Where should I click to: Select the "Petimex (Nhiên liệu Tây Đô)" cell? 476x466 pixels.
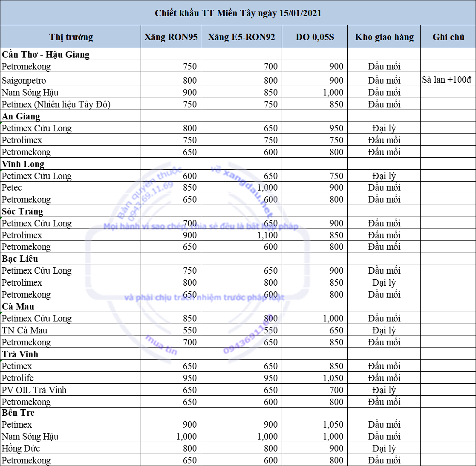click(71, 104)
